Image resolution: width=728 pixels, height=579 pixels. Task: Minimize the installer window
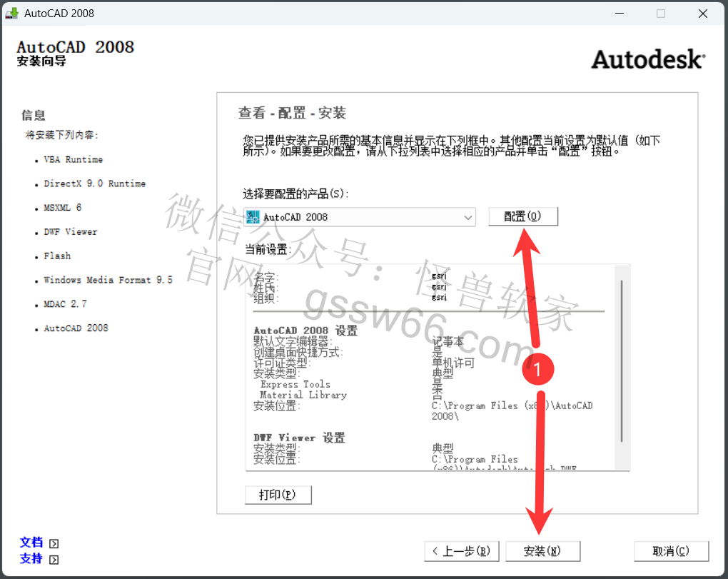pyautogui.click(x=619, y=13)
